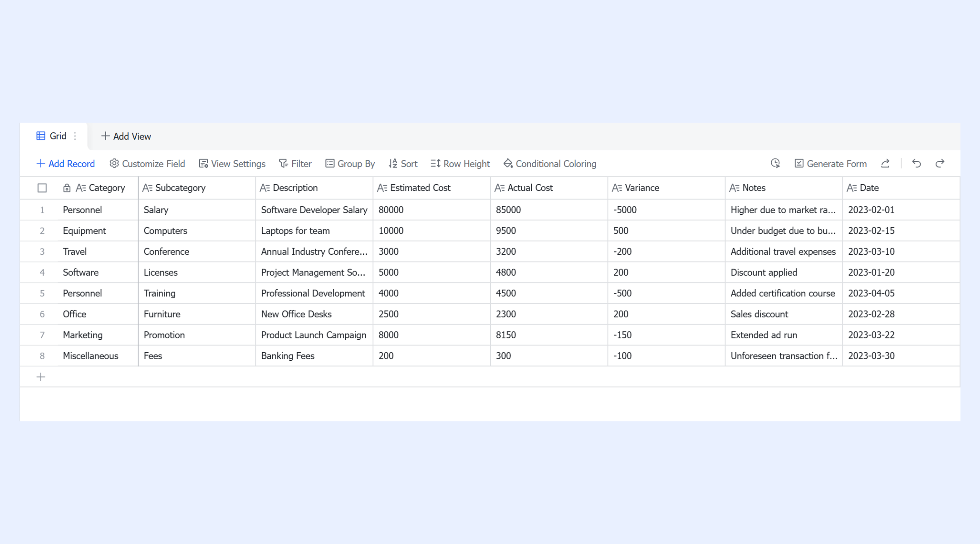The image size is (980, 544).
Task: Select notes cell 'Discount applied'
Action: 784,272
